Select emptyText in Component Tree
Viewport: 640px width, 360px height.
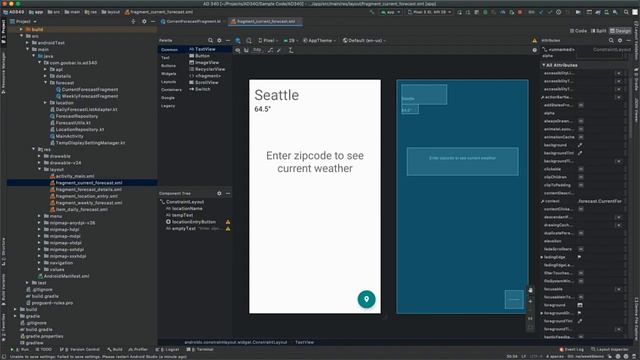pos(183,229)
